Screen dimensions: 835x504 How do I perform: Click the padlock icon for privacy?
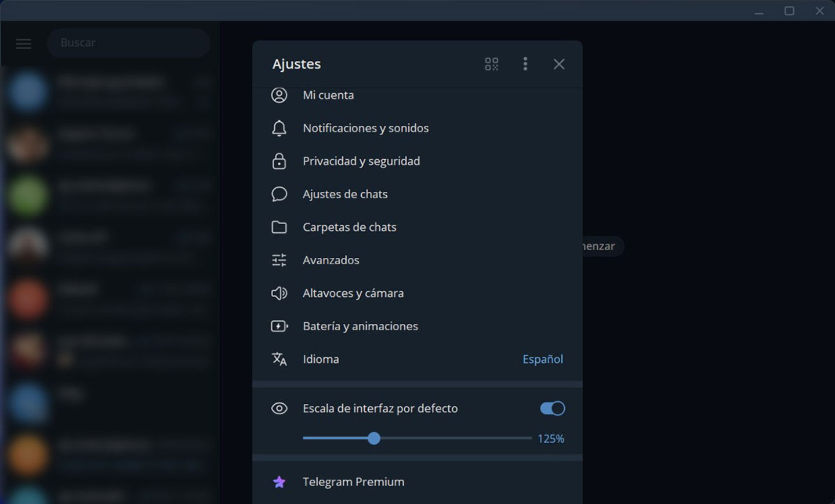point(279,161)
